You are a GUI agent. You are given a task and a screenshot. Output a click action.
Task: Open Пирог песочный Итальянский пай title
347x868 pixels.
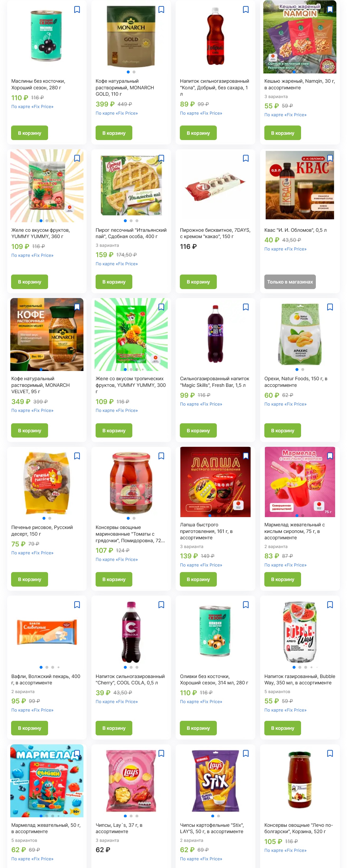(131, 233)
